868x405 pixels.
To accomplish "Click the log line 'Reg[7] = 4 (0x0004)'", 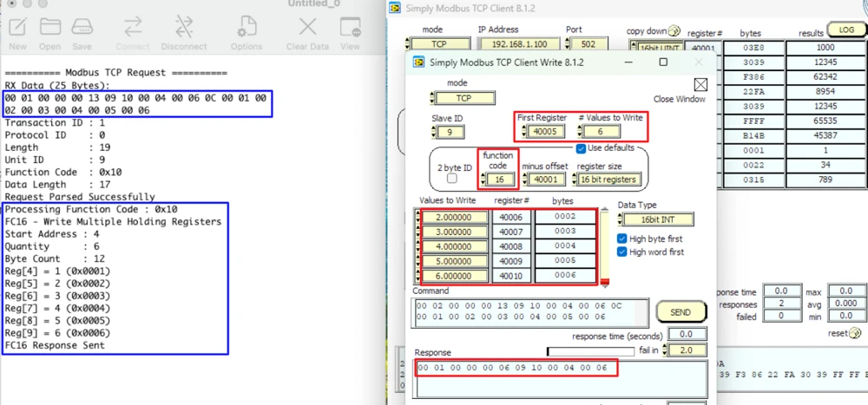I will click(x=57, y=308).
